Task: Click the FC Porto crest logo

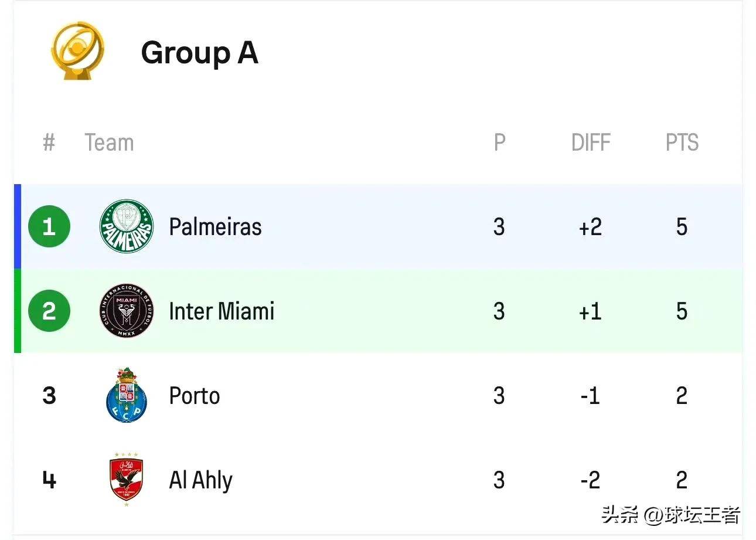Action: coord(127,395)
